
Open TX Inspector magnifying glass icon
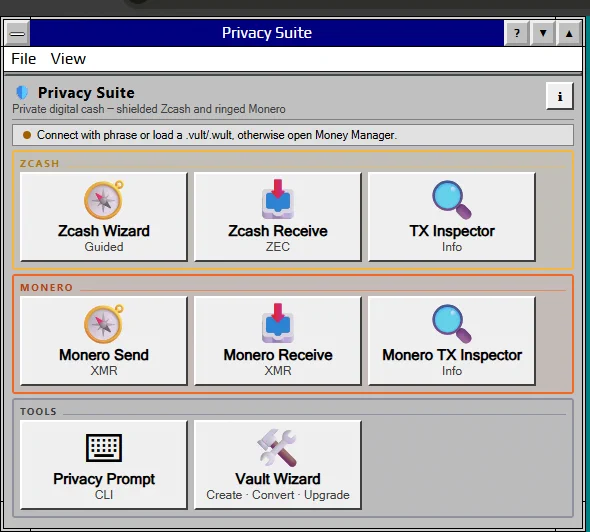[452, 200]
